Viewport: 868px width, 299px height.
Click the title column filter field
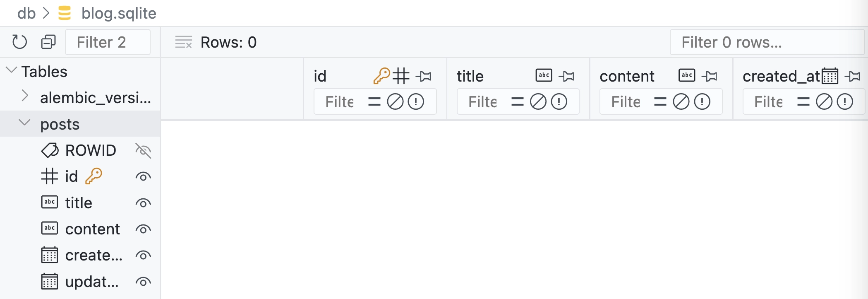pyautogui.click(x=483, y=102)
